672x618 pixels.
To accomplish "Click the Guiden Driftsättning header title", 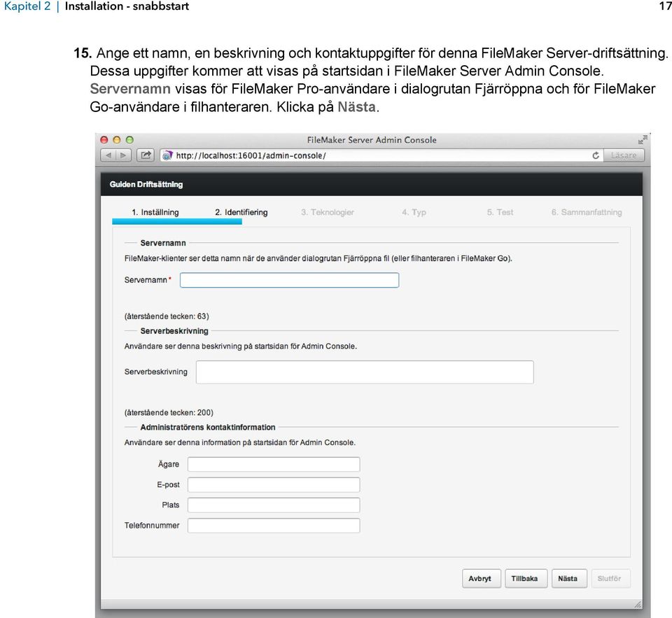I will click(146, 184).
